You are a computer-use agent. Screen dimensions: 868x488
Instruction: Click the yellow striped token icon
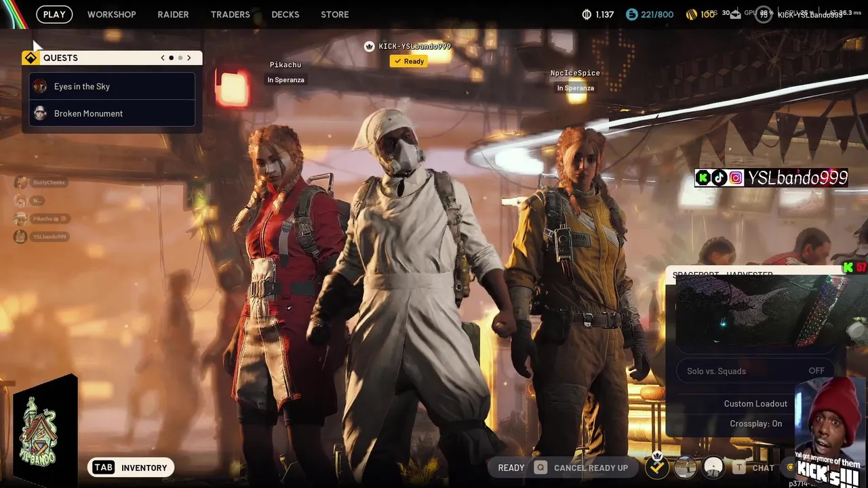692,14
